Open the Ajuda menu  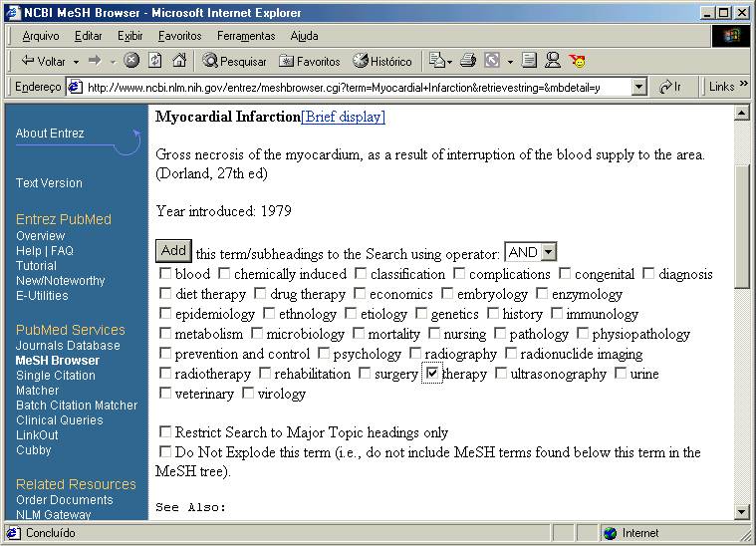coord(304,36)
